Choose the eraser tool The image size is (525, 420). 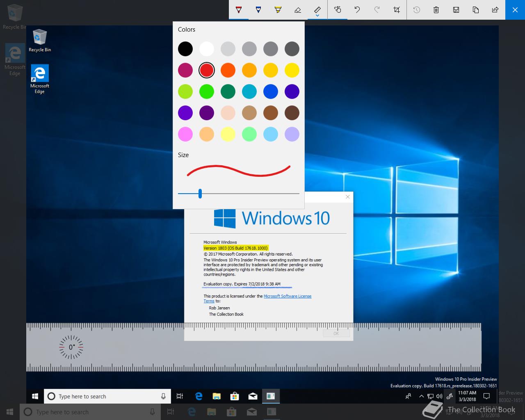298,9
